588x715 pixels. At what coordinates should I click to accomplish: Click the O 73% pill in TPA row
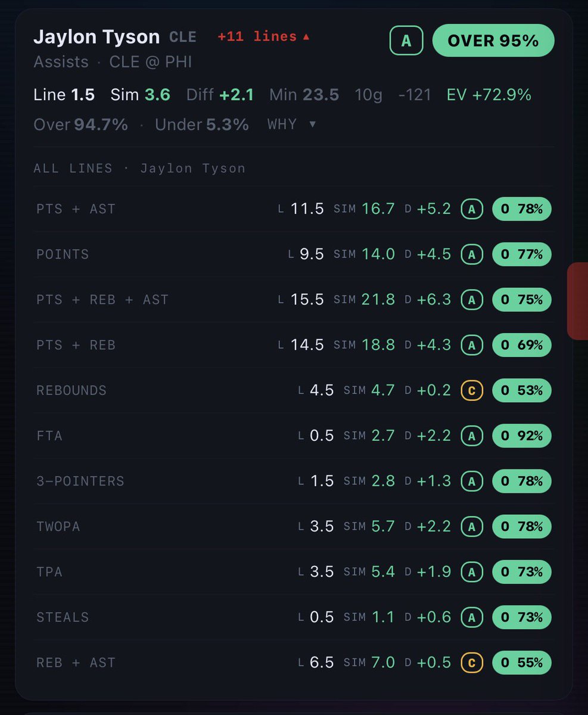pos(522,572)
